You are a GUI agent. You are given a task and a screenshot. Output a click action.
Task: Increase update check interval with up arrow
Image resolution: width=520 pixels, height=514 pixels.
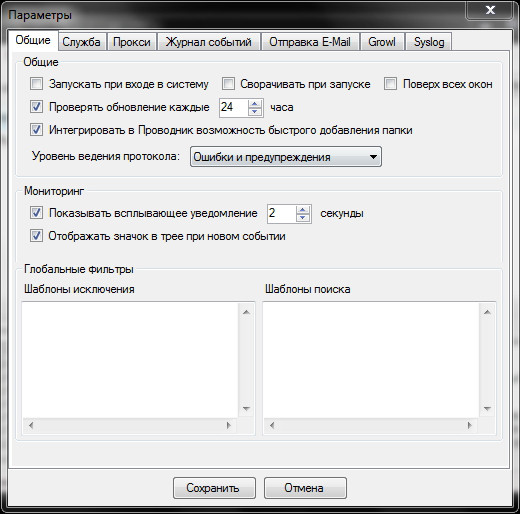point(255,104)
